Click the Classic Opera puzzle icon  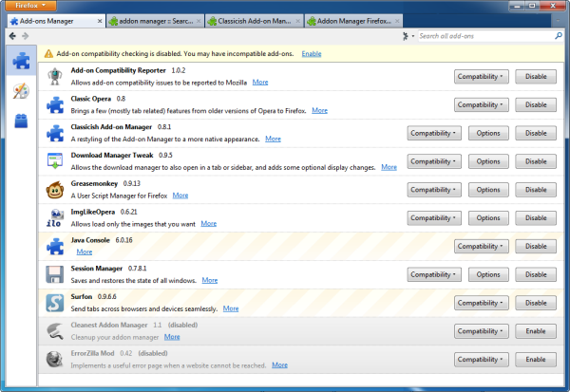point(55,105)
